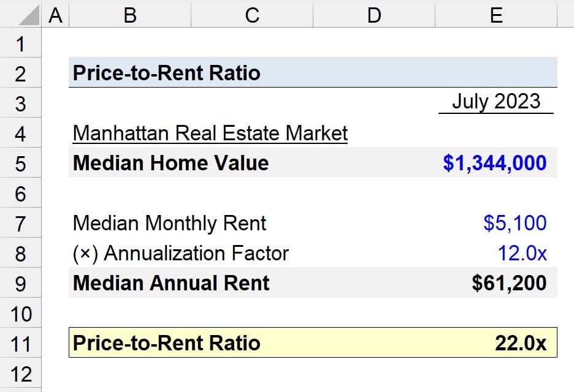Click Manhattan Real Estate Market cell
574x392 pixels.
click(210, 133)
